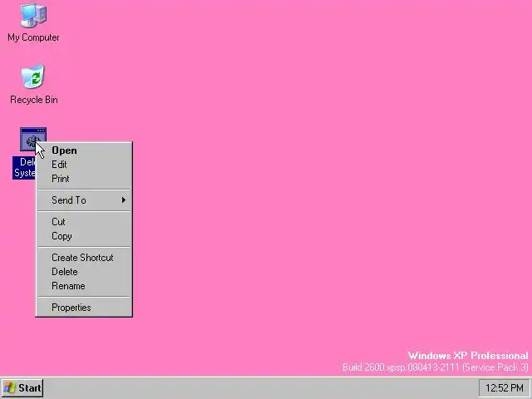
Task: Click the 12:52 PM taskbar clock
Action: pyautogui.click(x=505, y=388)
